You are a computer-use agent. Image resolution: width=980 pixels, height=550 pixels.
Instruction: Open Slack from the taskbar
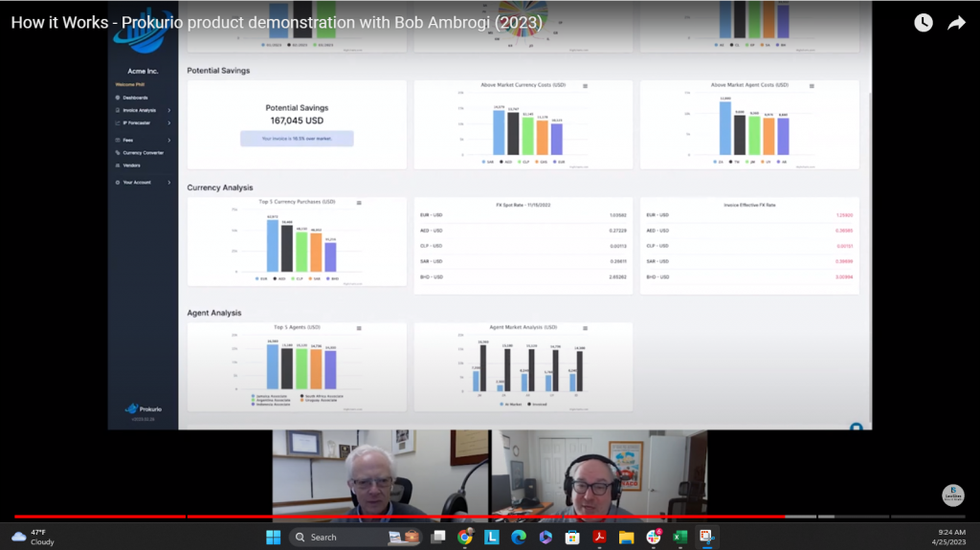coord(653,537)
